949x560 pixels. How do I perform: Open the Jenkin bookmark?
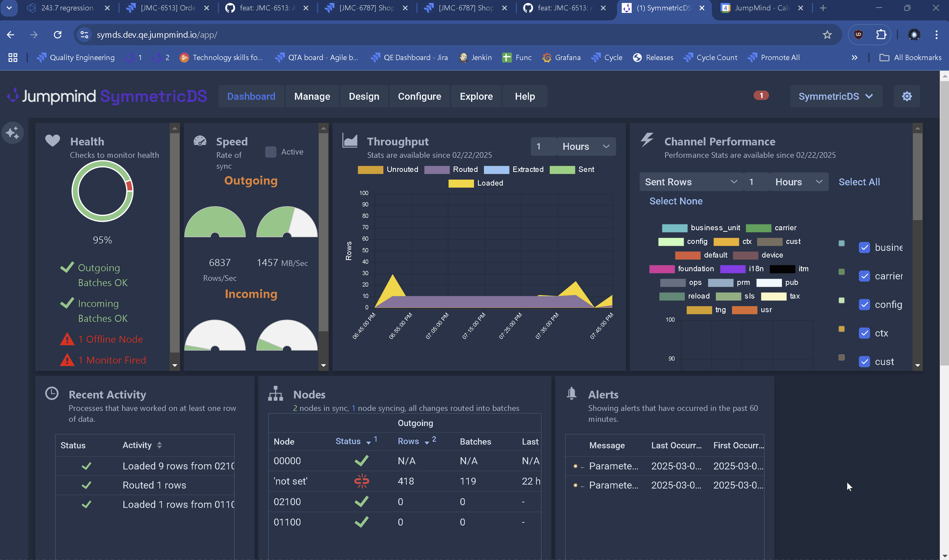[475, 57]
